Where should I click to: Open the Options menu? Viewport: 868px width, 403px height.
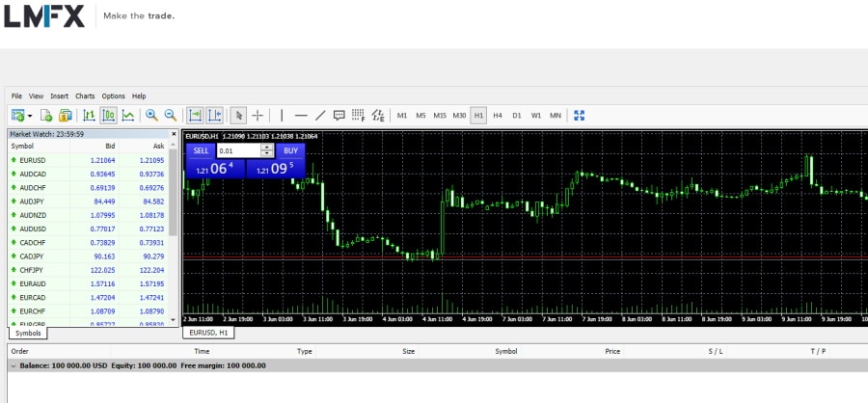(x=114, y=95)
